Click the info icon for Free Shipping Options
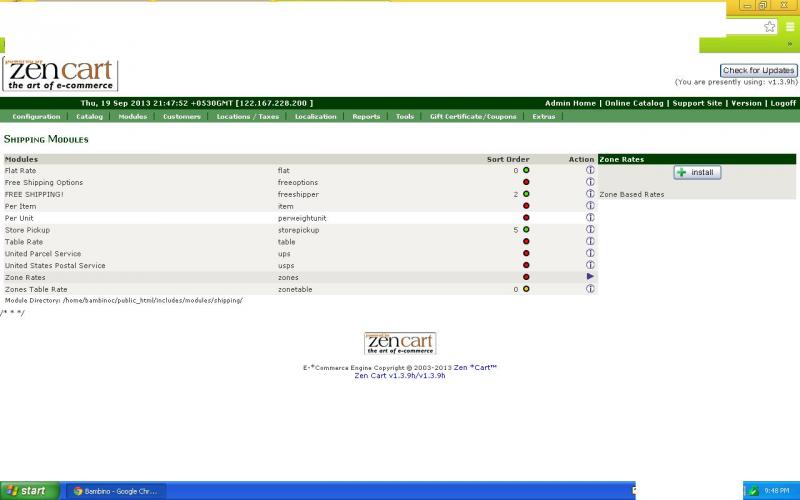Screen dimensions: 800x500 pyautogui.click(x=590, y=182)
